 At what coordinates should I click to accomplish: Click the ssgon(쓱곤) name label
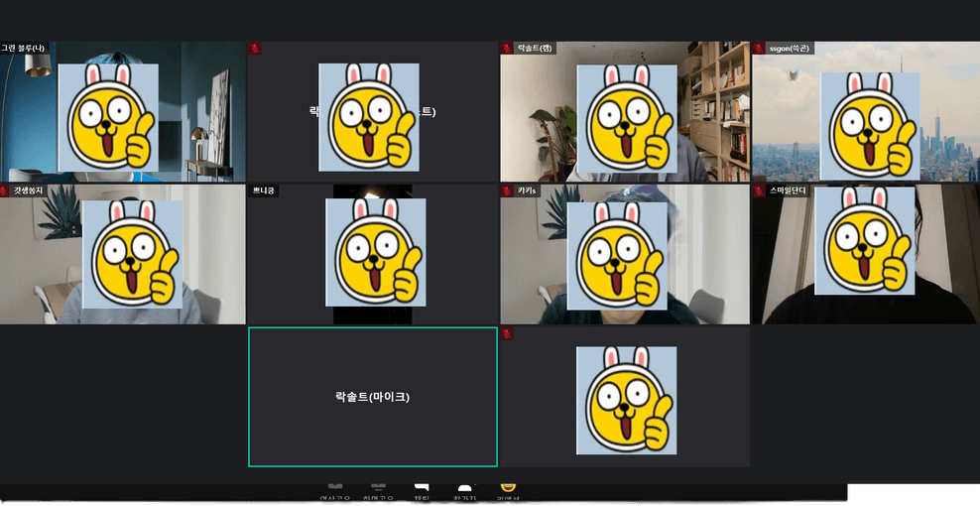tap(790, 49)
